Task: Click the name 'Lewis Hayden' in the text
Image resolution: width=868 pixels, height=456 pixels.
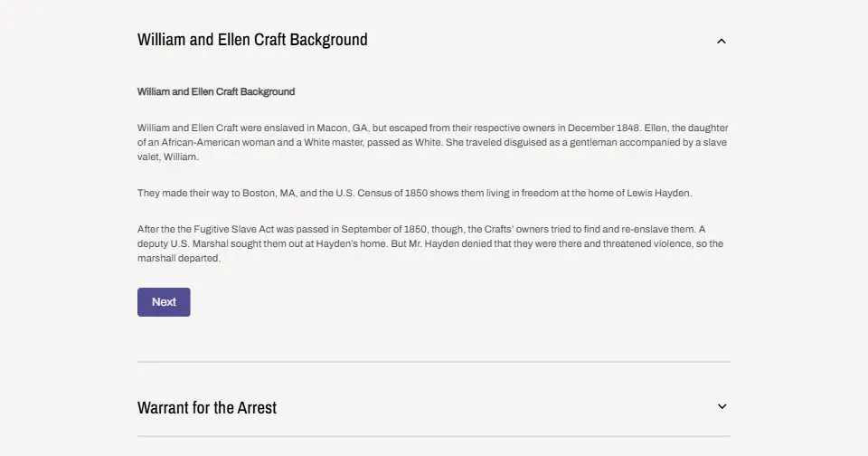Action: click(x=659, y=193)
